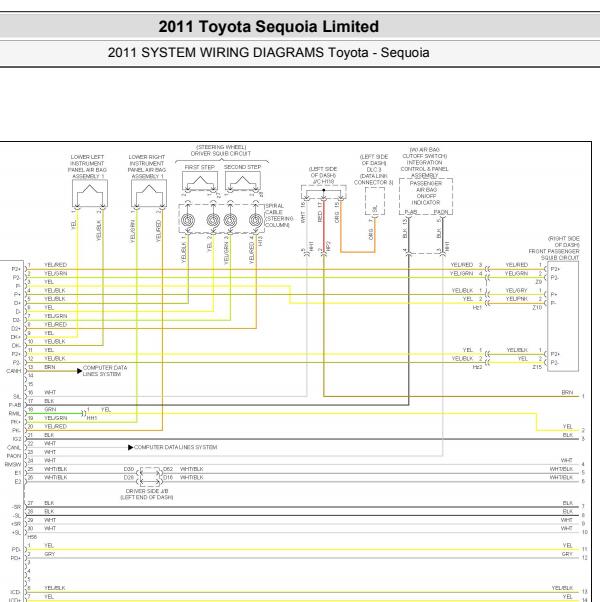The image size is (600, 602).
Task: Click the "WHT 16" wire label under J/C H18
Action: point(303,212)
